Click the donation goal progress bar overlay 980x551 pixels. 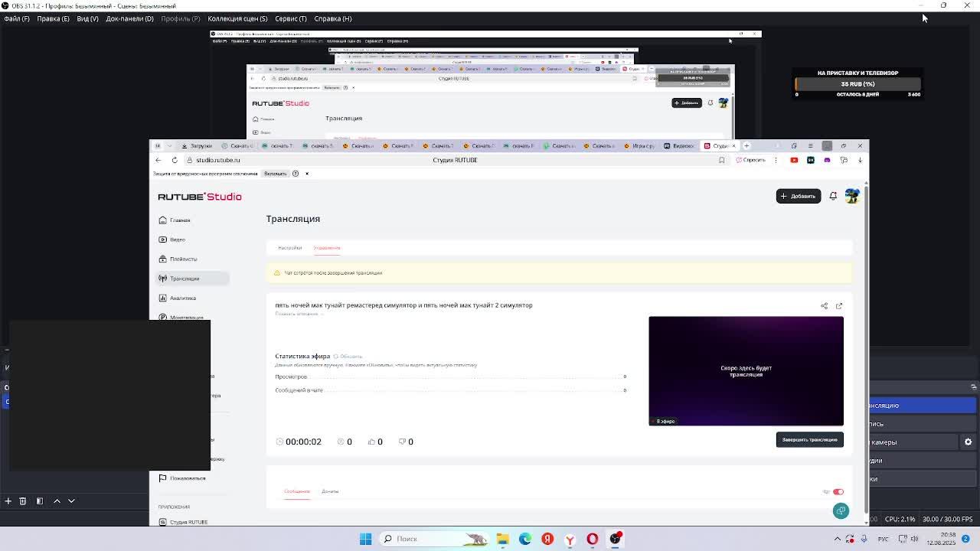(857, 84)
